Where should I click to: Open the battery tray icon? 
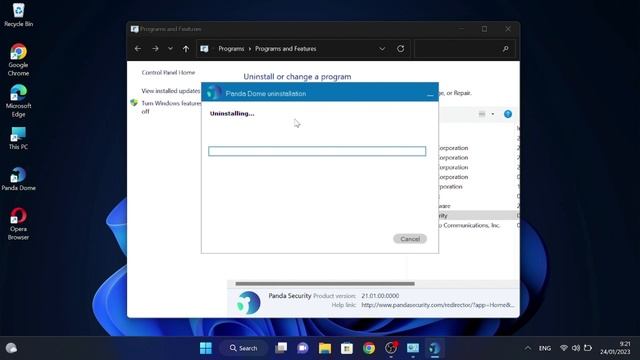588,348
